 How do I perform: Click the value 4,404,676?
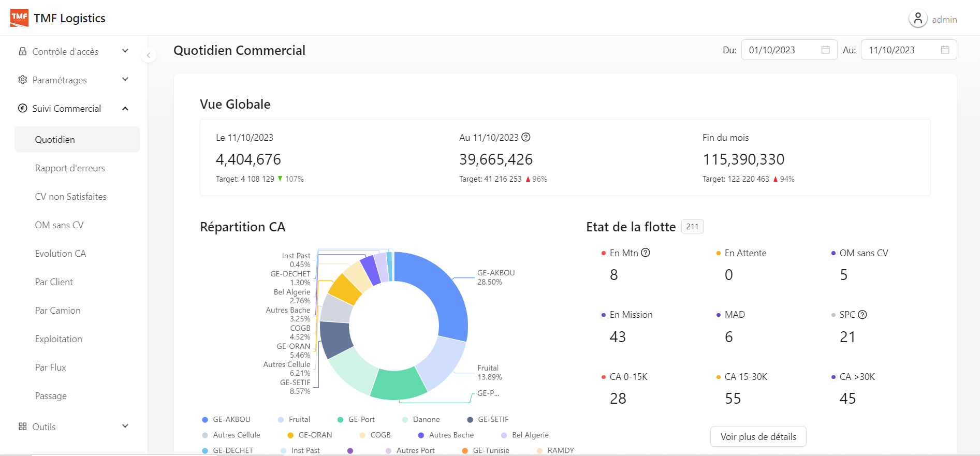[x=248, y=159]
